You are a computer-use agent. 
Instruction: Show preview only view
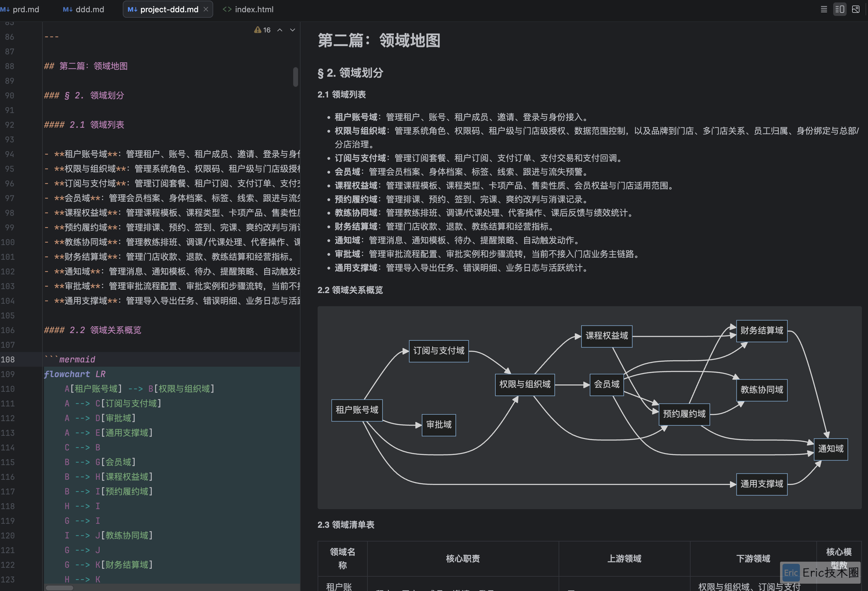(856, 9)
